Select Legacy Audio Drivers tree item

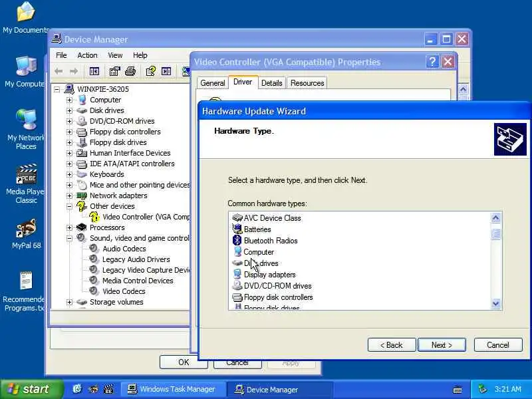tap(130, 259)
